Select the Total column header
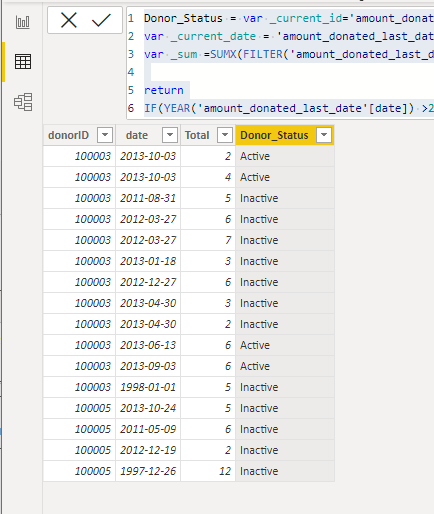The width and height of the screenshot is (434, 514). point(197,135)
